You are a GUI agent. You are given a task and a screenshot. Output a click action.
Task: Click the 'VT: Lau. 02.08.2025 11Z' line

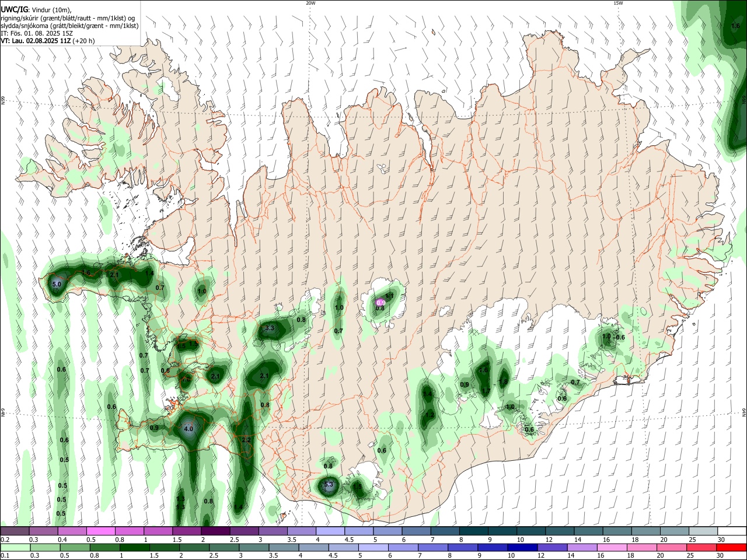coord(36,41)
